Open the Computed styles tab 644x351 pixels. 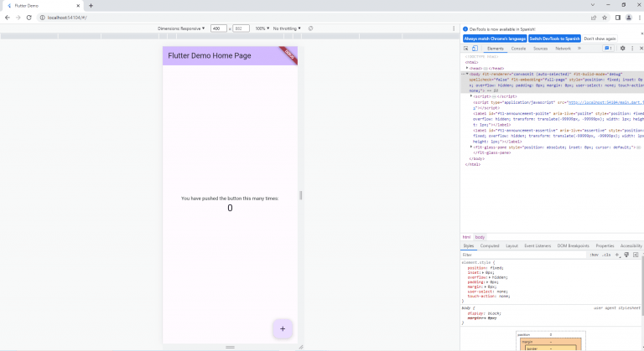coord(490,246)
